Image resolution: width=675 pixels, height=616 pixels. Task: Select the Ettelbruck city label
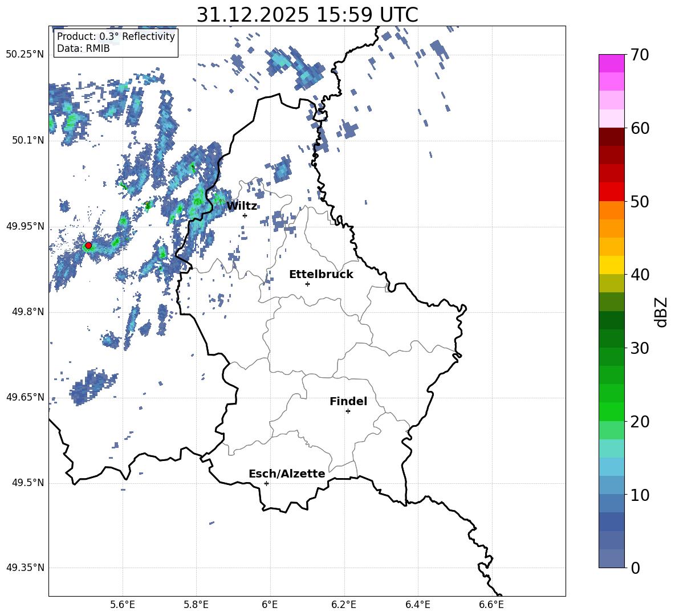coord(321,275)
